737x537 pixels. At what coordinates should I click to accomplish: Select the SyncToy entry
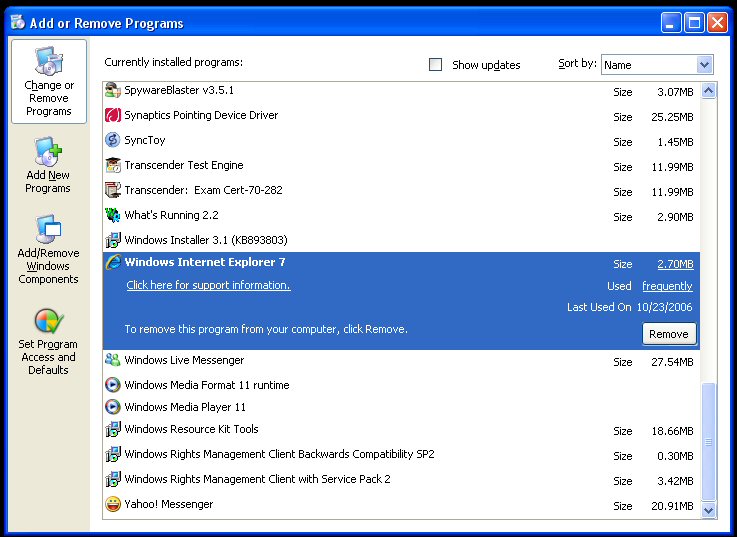click(401, 140)
